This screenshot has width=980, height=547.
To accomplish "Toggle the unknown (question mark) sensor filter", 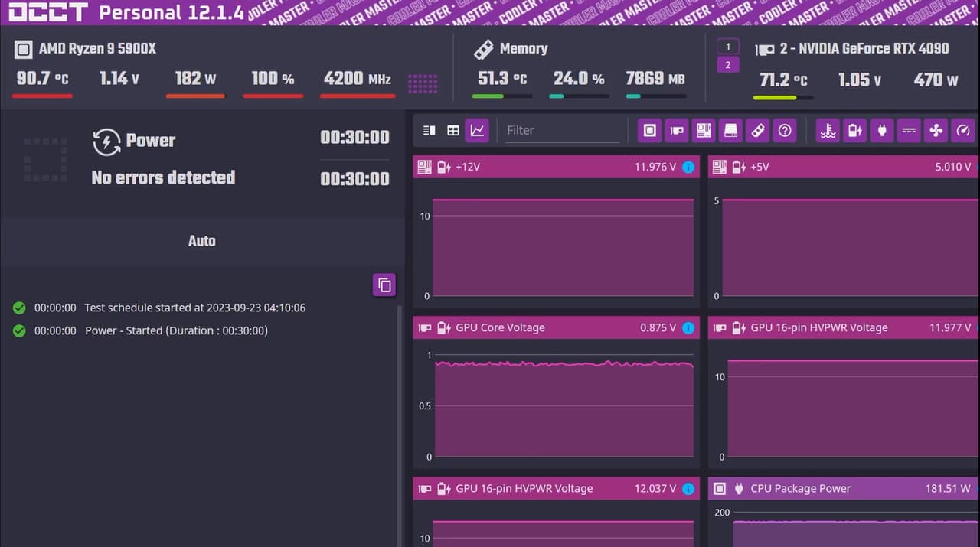I will click(784, 130).
